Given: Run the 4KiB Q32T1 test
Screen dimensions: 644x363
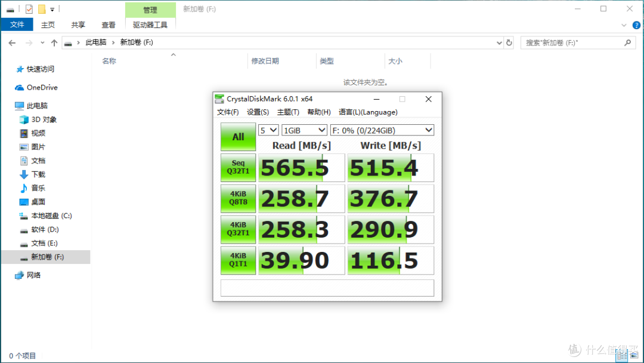Looking at the screenshot, I should (x=238, y=229).
